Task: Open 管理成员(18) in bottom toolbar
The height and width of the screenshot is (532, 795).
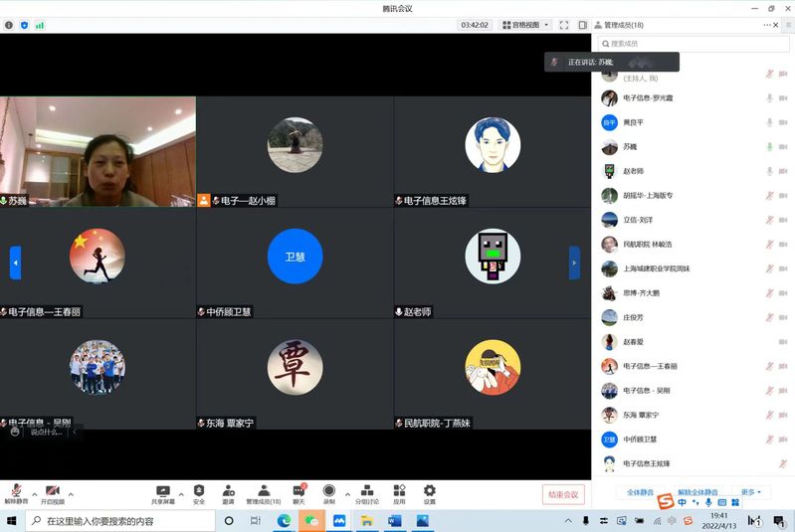Action: point(264,491)
